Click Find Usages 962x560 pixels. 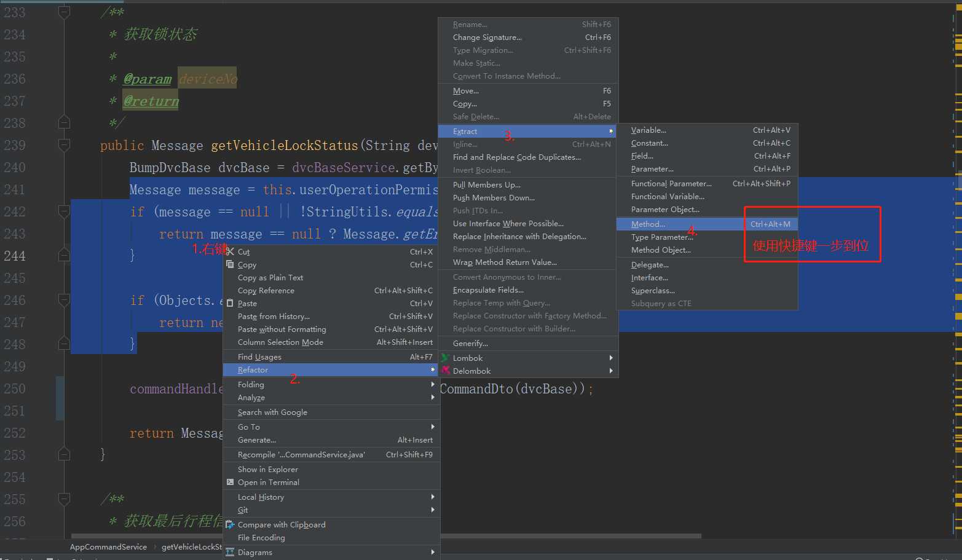coord(331,357)
